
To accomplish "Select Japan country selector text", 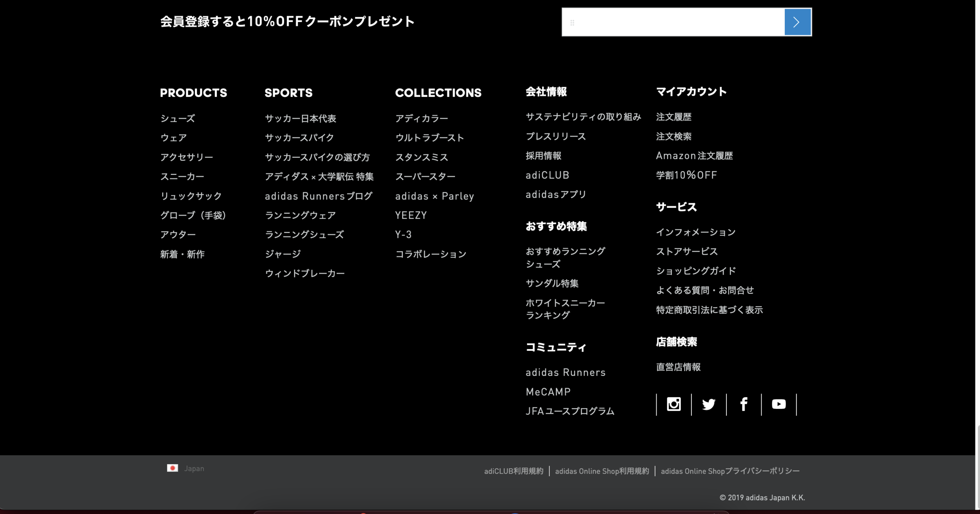I will 194,468.
